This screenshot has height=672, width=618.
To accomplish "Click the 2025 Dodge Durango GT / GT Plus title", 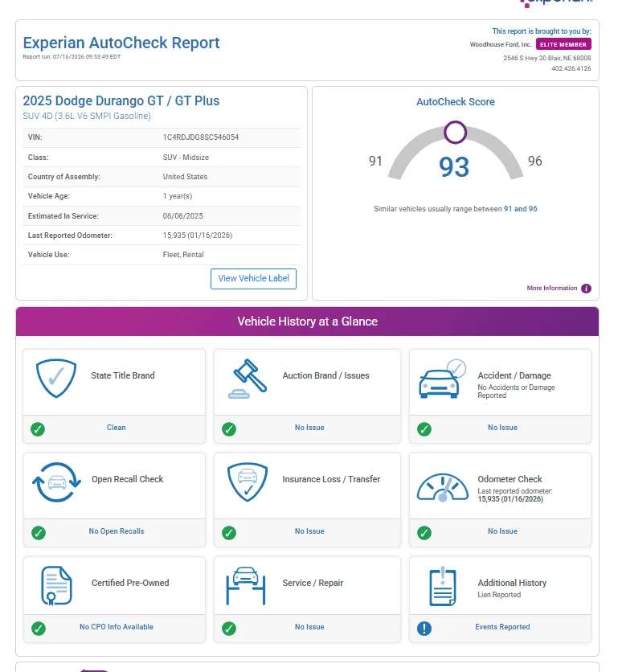I will [x=121, y=100].
